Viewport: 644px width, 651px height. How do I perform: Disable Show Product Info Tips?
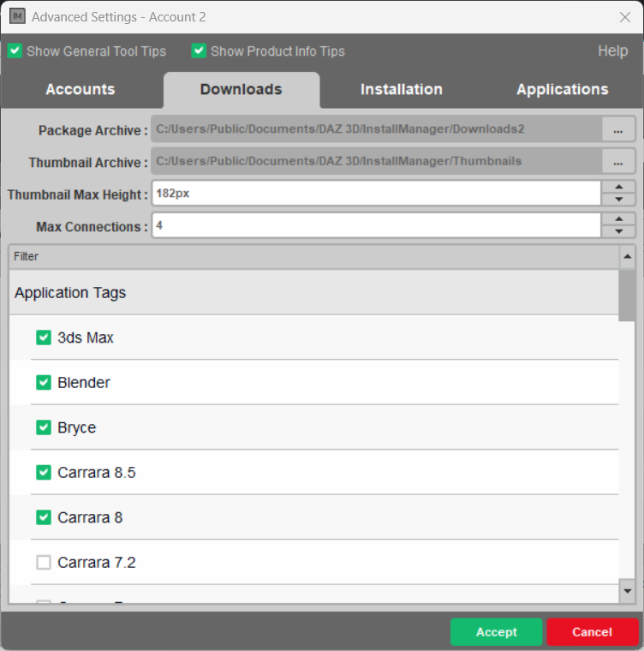point(199,51)
